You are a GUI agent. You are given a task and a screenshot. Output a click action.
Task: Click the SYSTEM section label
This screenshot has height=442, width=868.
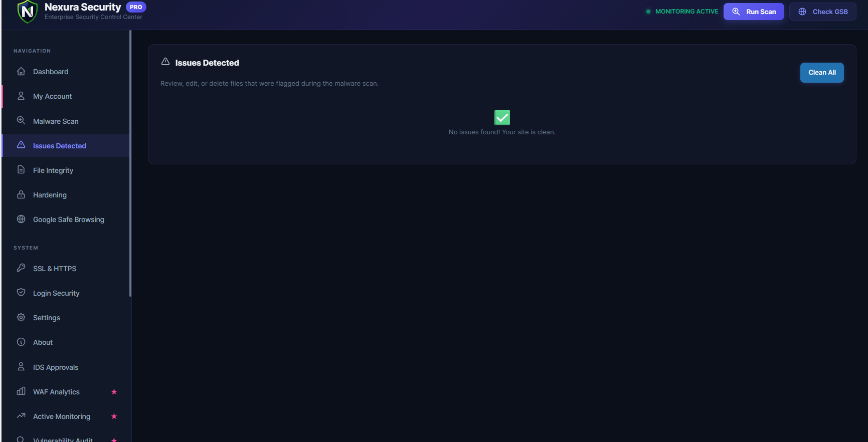[x=26, y=248]
